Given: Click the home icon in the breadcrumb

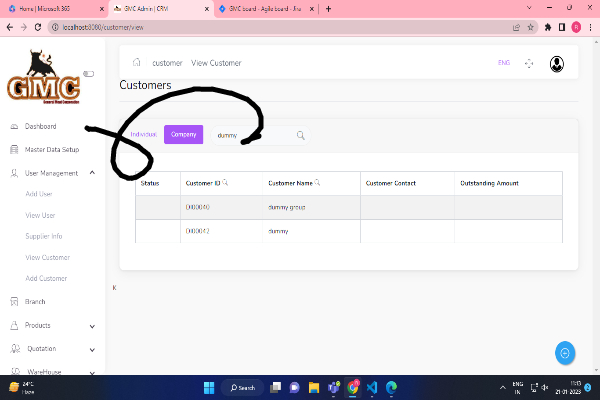Looking at the screenshot, I should [136, 63].
